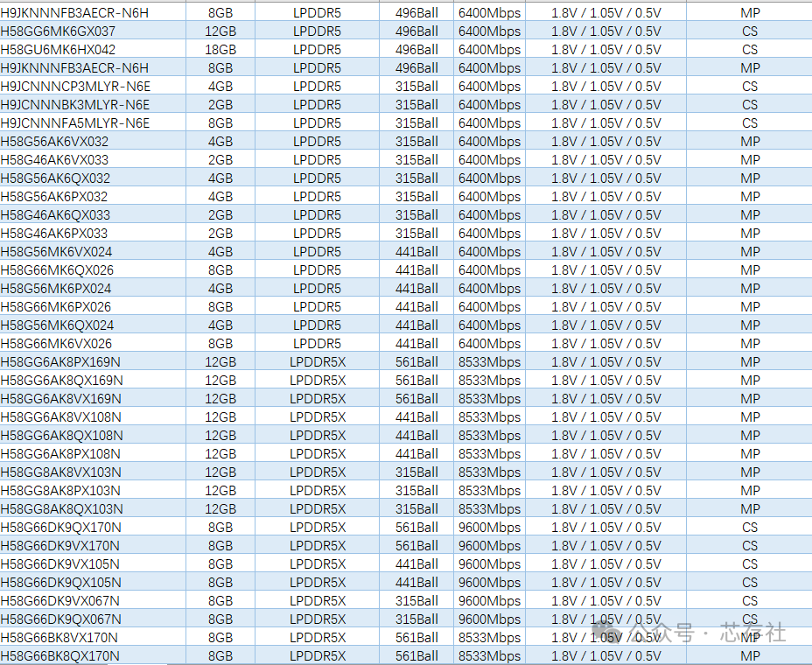The width and height of the screenshot is (812, 665).
Task: Click 12GB capacity in H58GG6MK6GX037 row
Action: [x=220, y=31]
